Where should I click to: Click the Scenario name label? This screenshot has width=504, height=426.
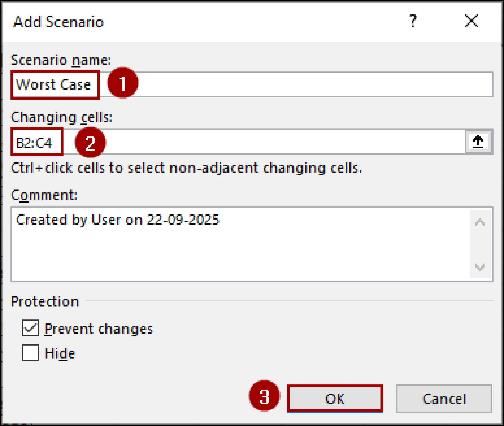[61, 60]
